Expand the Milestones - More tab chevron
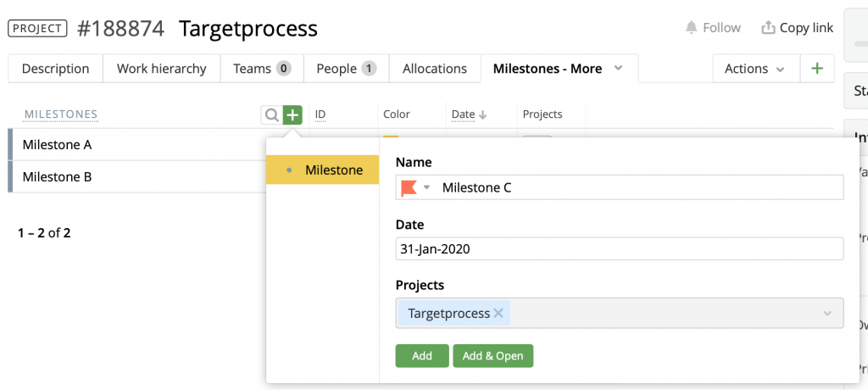This screenshot has height=390, width=868. (619, 68)
